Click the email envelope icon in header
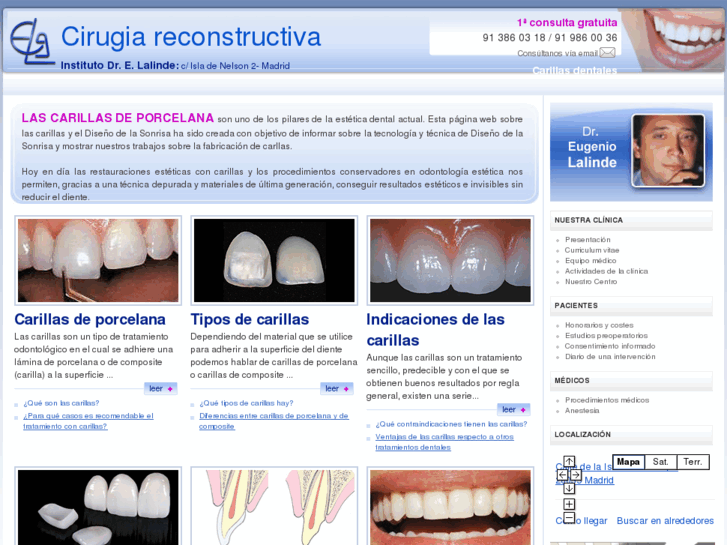The width and height of the screenshot is (727, 545). (x=607, y=52)
